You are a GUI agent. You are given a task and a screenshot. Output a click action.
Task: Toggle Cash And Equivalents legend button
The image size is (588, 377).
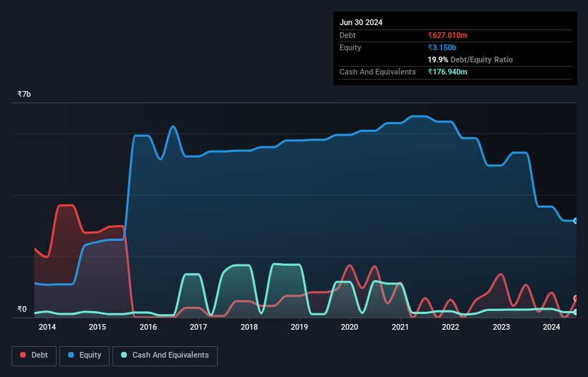point(165,355)
